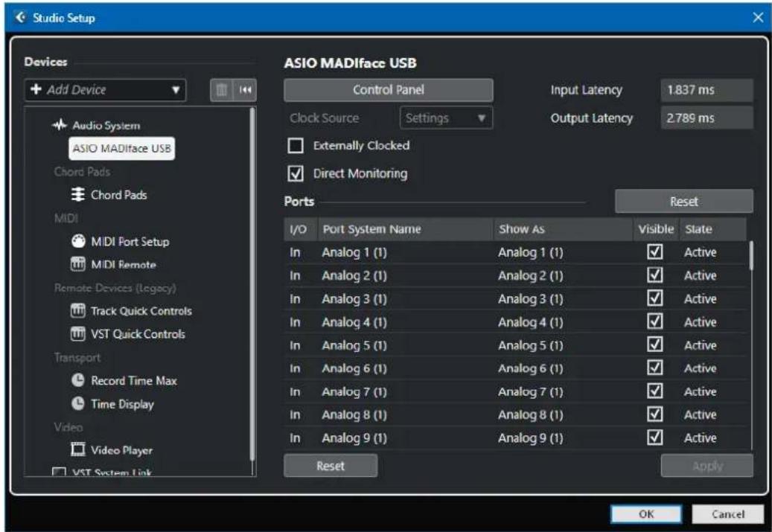
Task: Click the plus icon in Add Device
Action: tap(36, 89)
